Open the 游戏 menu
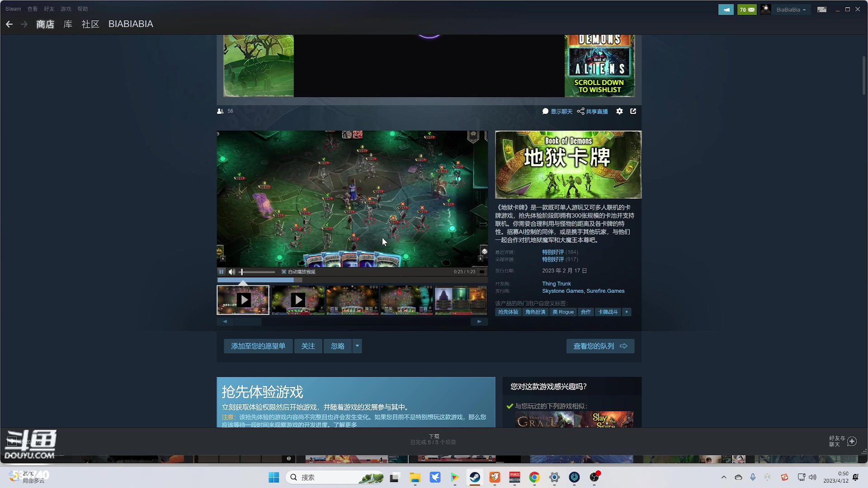The height and width of the screenshot is (488, 868). pyautogui.click(x=66, y=9)
